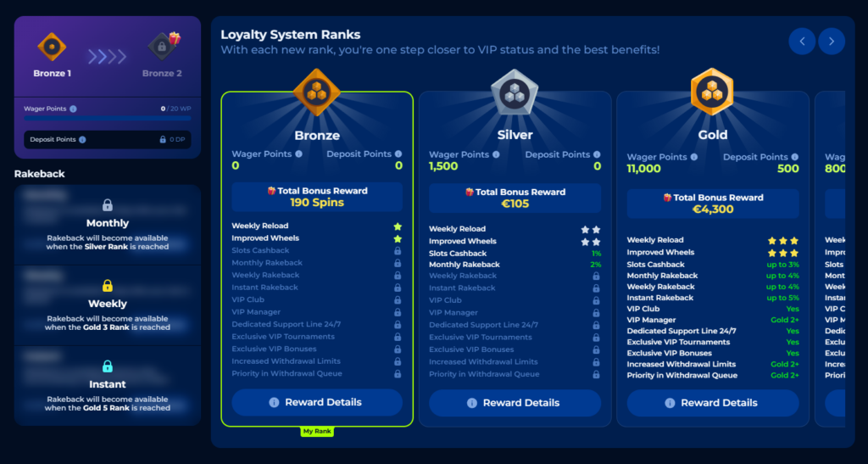The width and height of the screenshot is (868, 464).
Task: Open Reward Details for Silver rank
Action: click(x=515, y=403)
